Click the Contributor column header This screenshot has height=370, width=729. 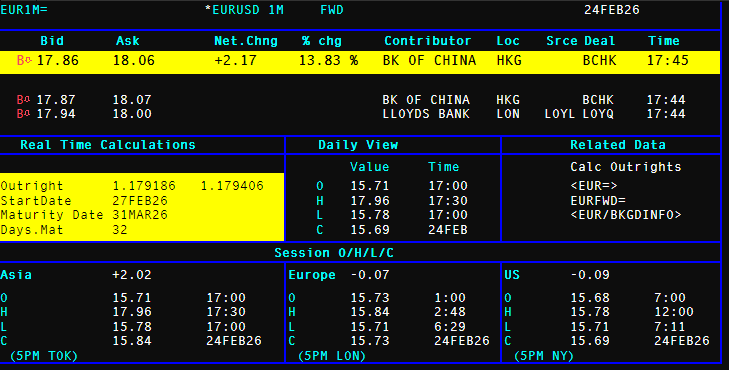pyautogui.click(x=428, y=41)
